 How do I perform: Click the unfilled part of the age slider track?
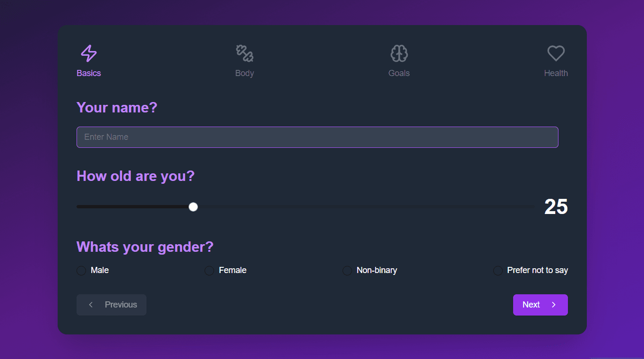(366, 207)
